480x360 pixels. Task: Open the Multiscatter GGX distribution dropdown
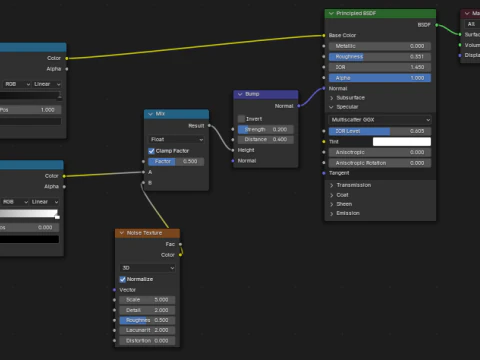pos(380,120)
